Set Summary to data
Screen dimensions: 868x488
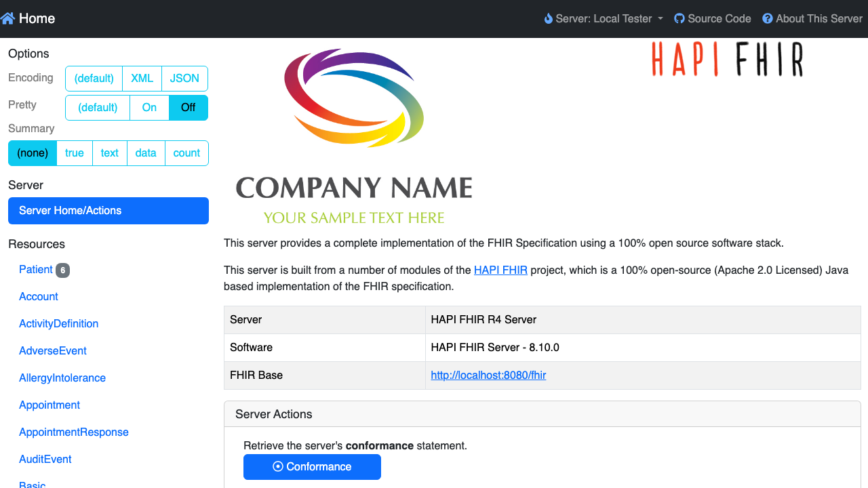146,153
